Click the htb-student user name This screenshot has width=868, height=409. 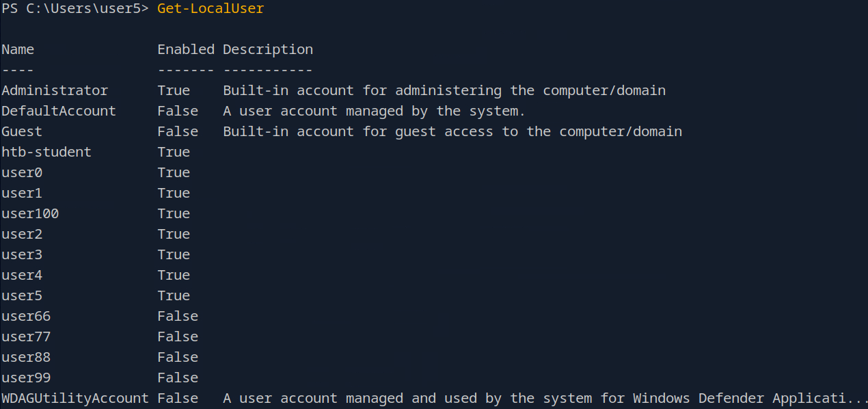pos(46,153)
